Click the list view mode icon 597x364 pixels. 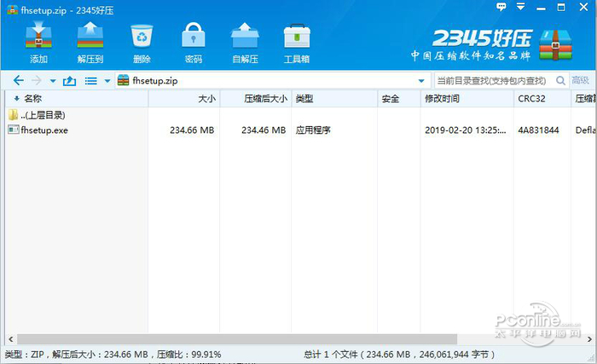90,81
